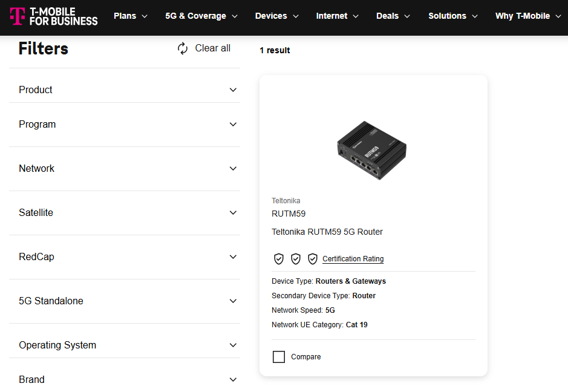The height and width of the screenshot is (392, 568).
Task: Expand the Program filter chevron
Action: pos(233,125)
